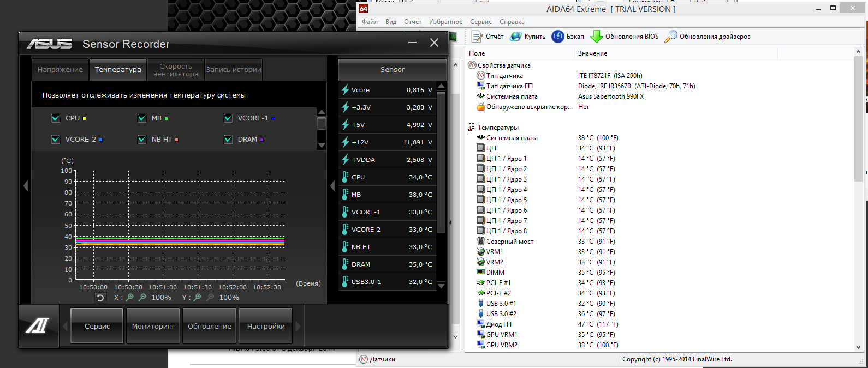Click the up arrow above Sensor Recorder's right edge
Screen dimensions: 868x368
pos(455,64)
